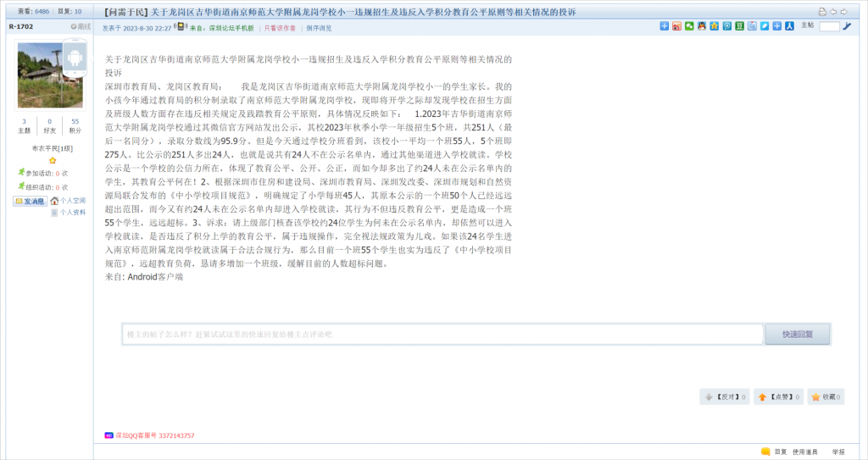This screenshot has width=868, height=460.
Task: Share post via green Douban icon
Action: coord(740,27)
